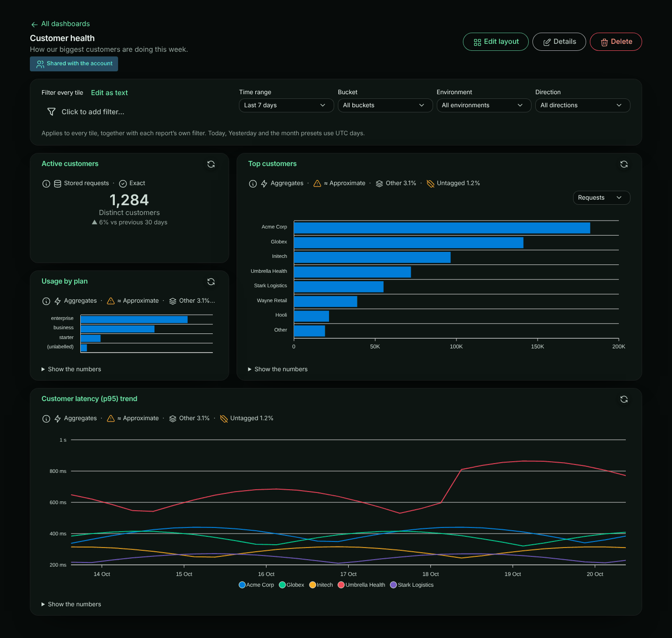Click Approximate warning icon in Top customers
The width and height of the screenshot is (672, 638).
317,184
